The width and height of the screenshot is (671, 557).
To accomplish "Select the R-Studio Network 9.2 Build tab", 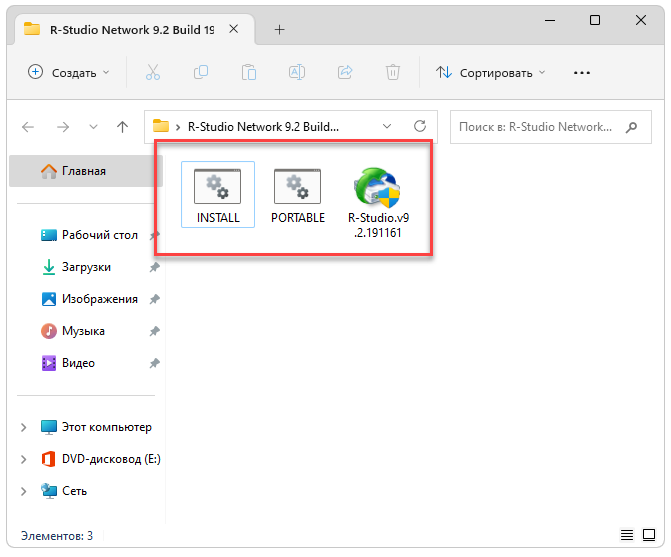I will 133,30.
